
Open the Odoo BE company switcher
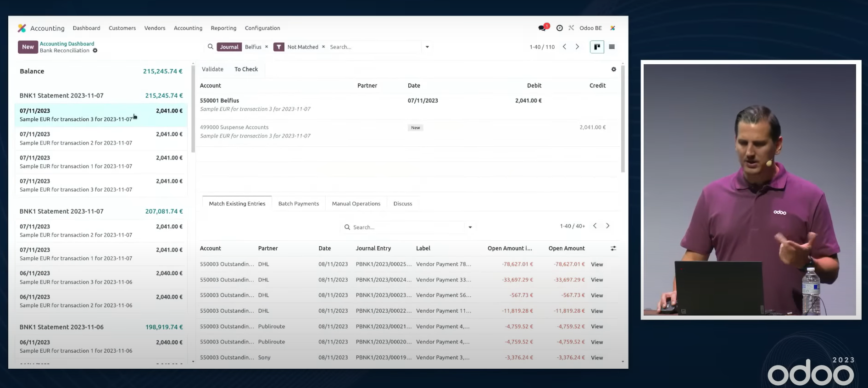[590, 28]
